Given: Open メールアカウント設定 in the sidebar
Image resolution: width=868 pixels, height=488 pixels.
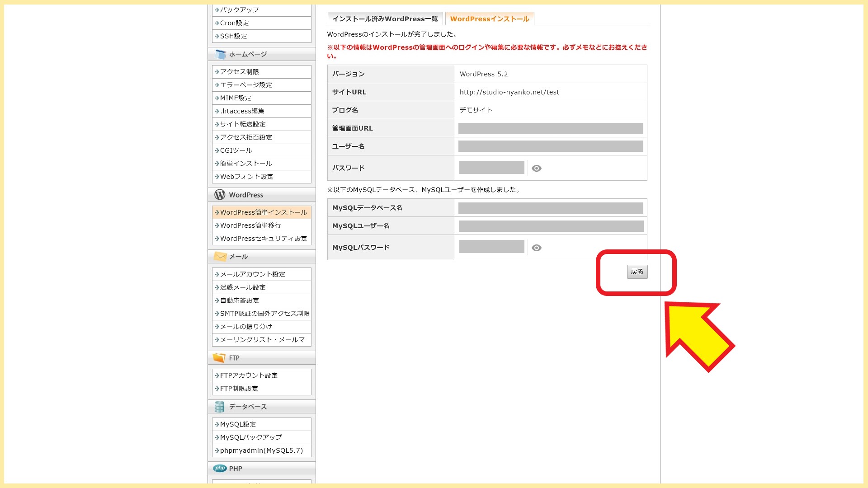Looking at the screenshot, I should click(x=252, y=274).
